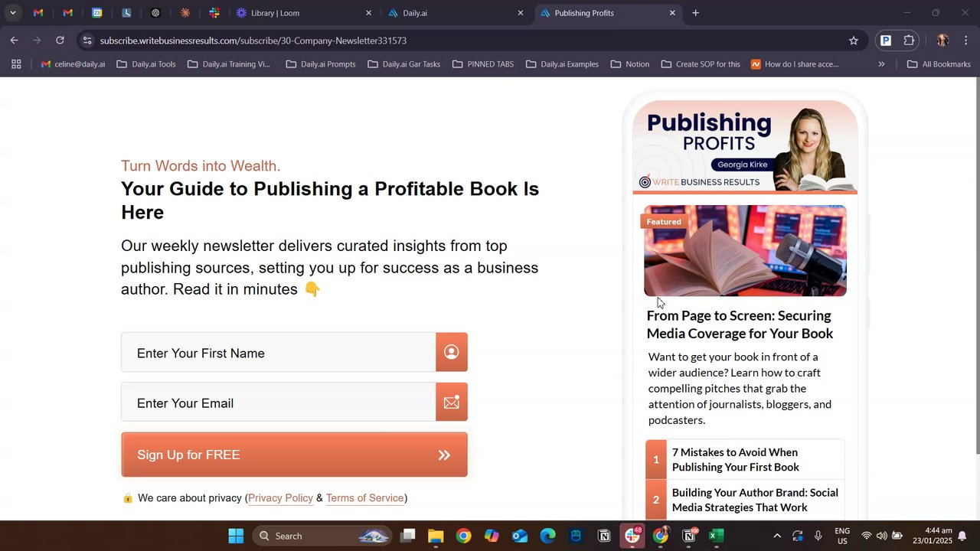Switch to the ChatGPT pinned tab
980x551 pixels.
click(155, 13)
